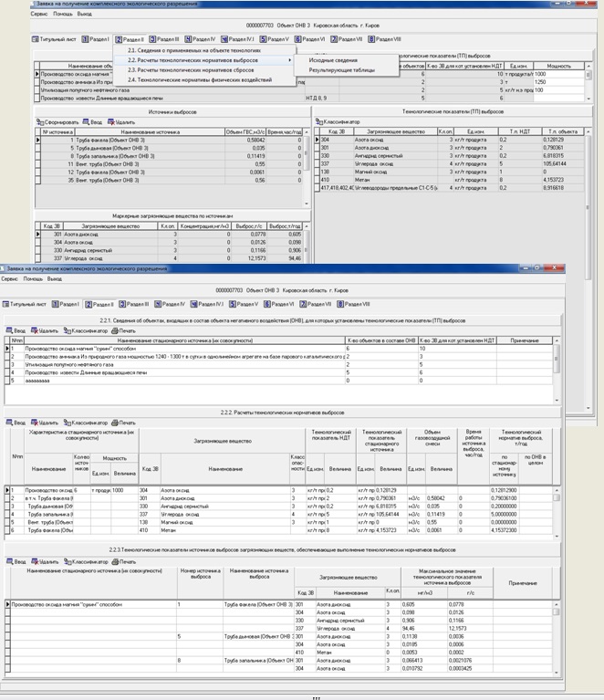Click Ввод in section 2.2.1 toolbar

pos(18,331)
